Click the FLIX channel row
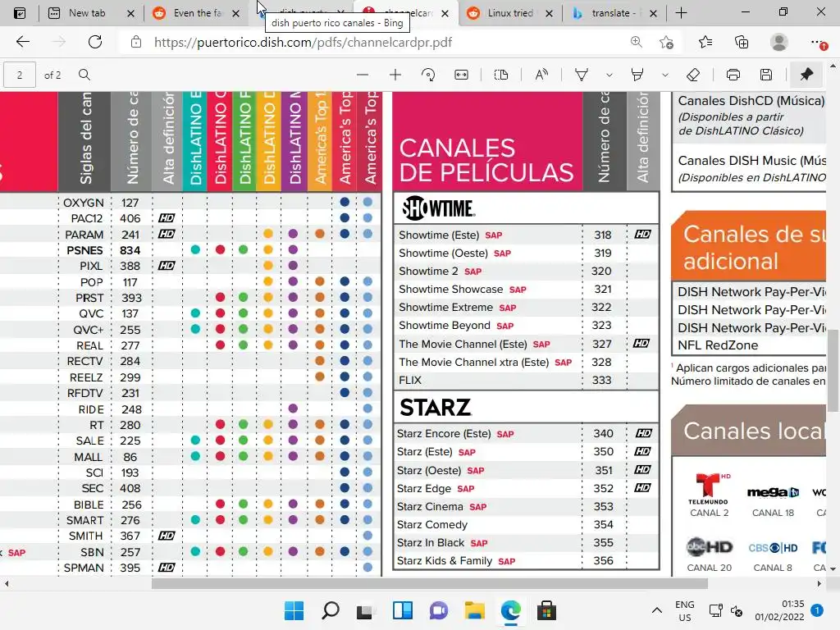 click(526, 380)
